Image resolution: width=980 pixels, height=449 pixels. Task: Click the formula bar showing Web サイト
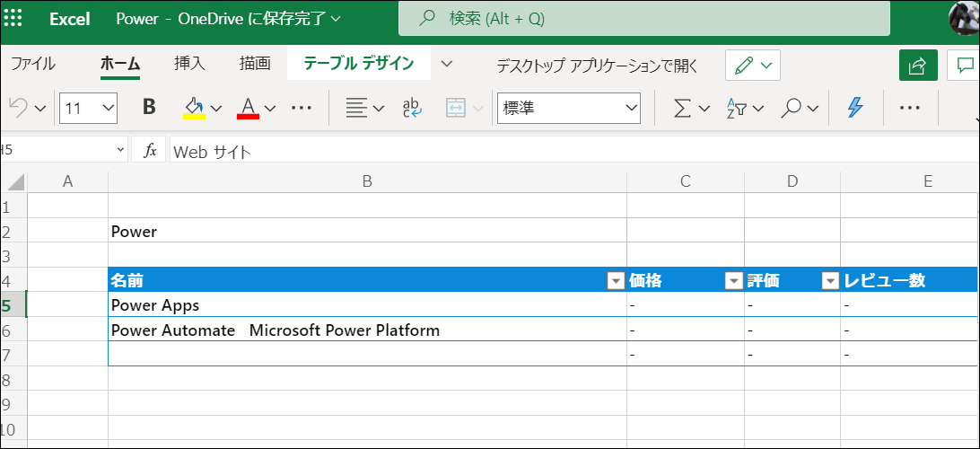tap(573, 151)
